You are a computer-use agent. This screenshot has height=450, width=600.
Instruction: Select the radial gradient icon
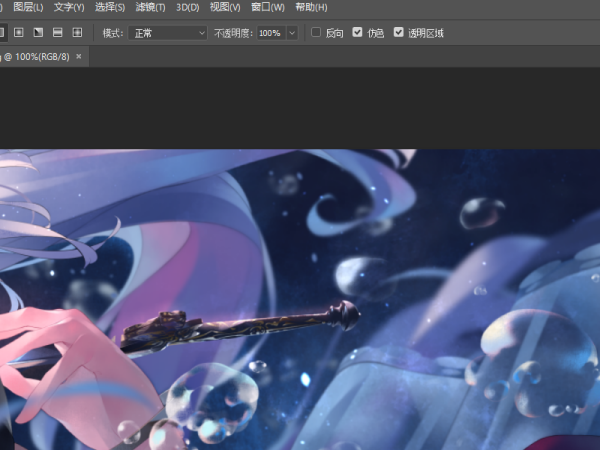click(x=19, y=33)
